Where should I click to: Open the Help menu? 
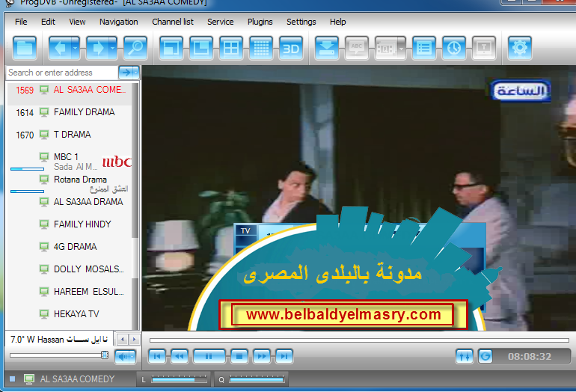(x=337, y=22)
